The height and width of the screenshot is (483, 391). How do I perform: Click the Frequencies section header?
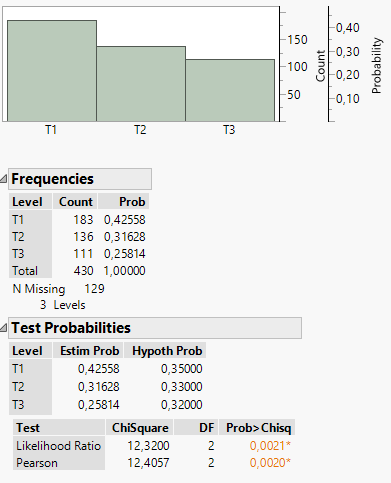pyautogui.click(x=80, y=179)
